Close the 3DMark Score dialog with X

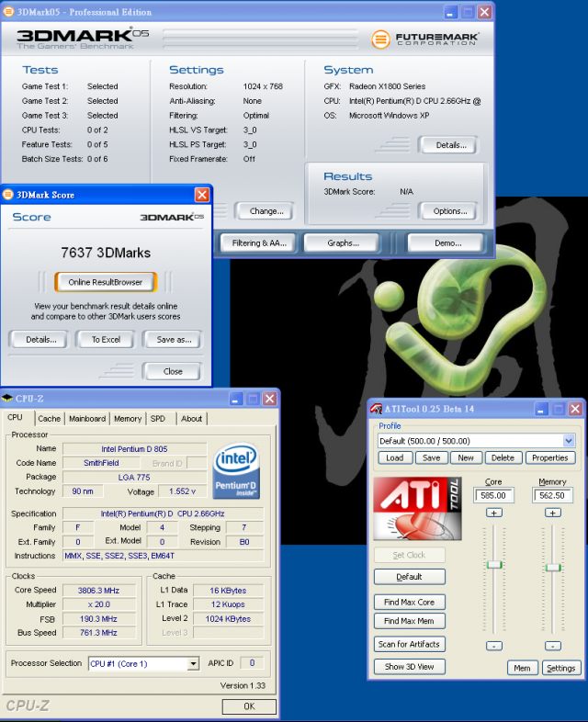tap(202, 196)
